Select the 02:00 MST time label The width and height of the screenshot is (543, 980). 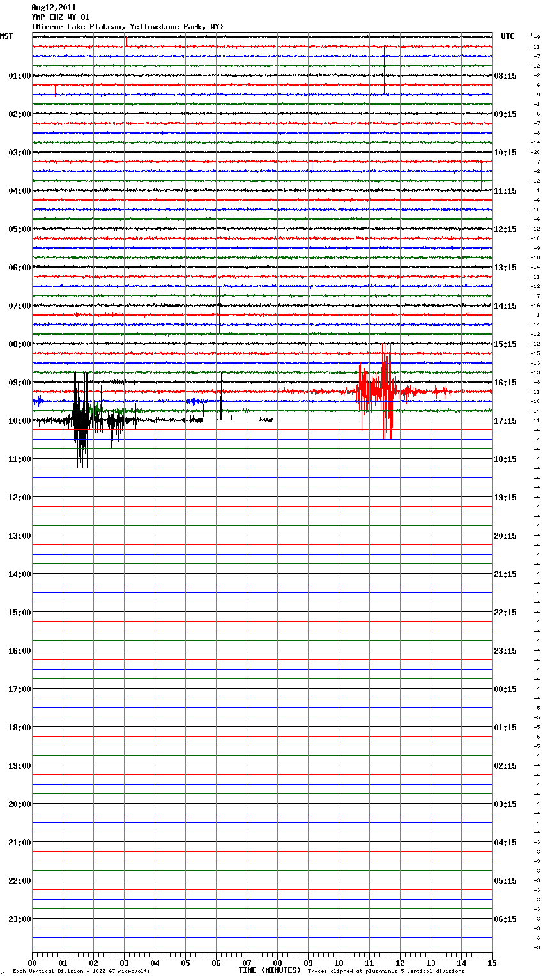(20, 114)
